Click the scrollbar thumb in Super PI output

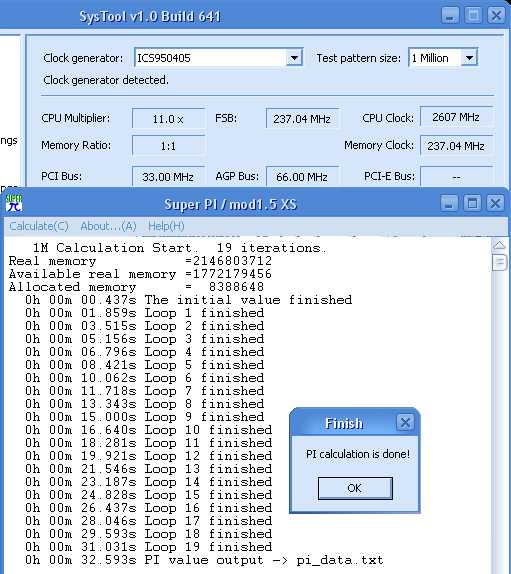pos(499,262)
